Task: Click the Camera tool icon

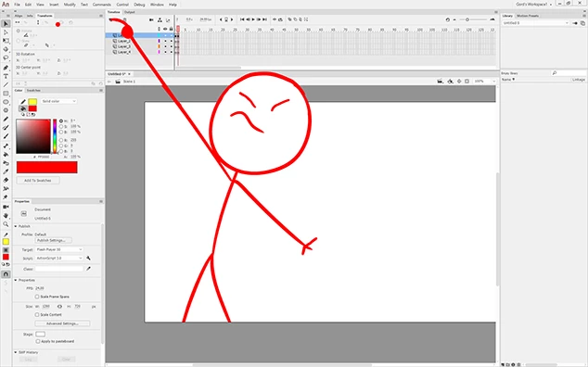Action: point(6,207)
